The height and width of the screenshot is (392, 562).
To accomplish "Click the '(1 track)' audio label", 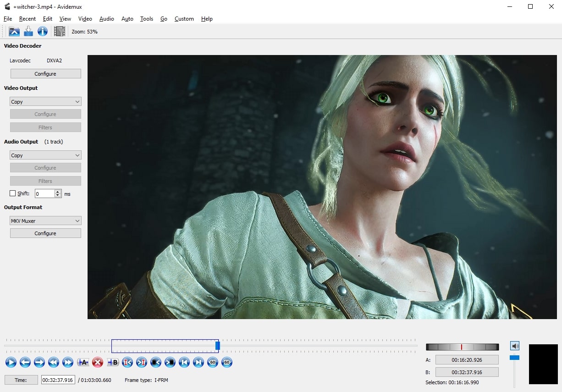I will 54,142.
